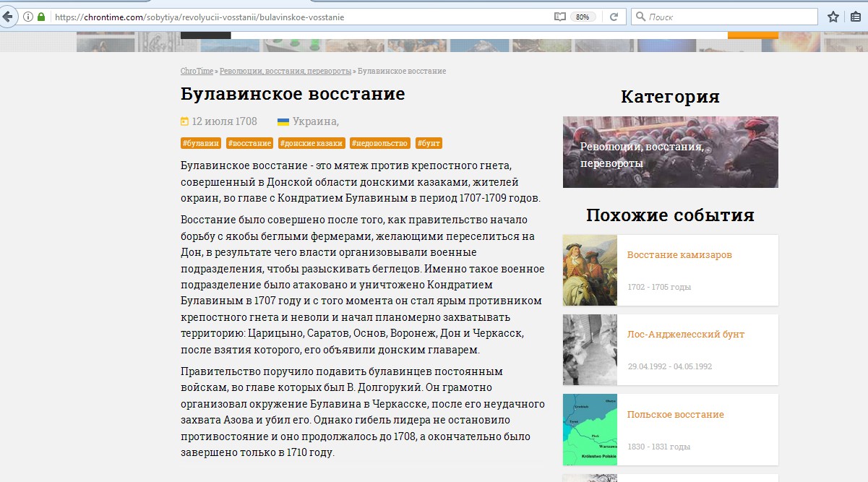
Task: Open the #бунт tag
Action: [429, 143]
